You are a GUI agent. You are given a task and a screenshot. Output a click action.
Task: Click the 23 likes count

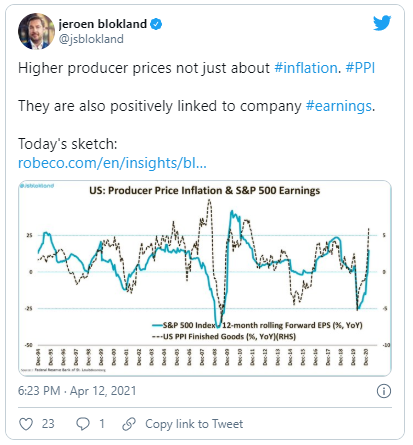point(48,424)
